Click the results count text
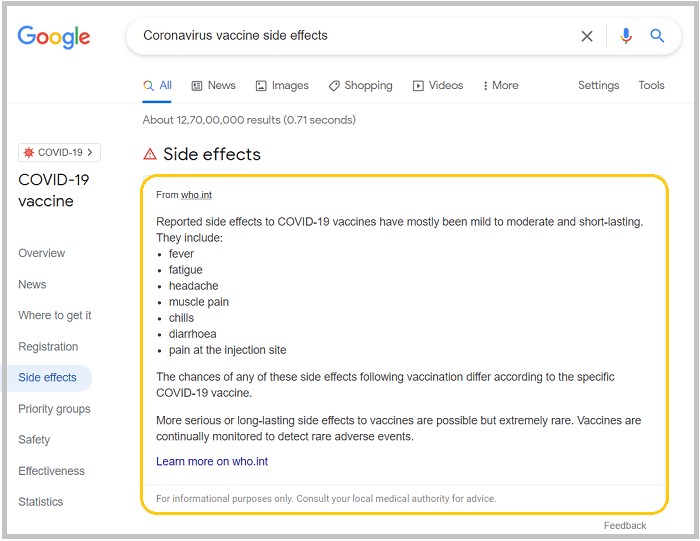The image size is (700, 541). pos(249,120)
